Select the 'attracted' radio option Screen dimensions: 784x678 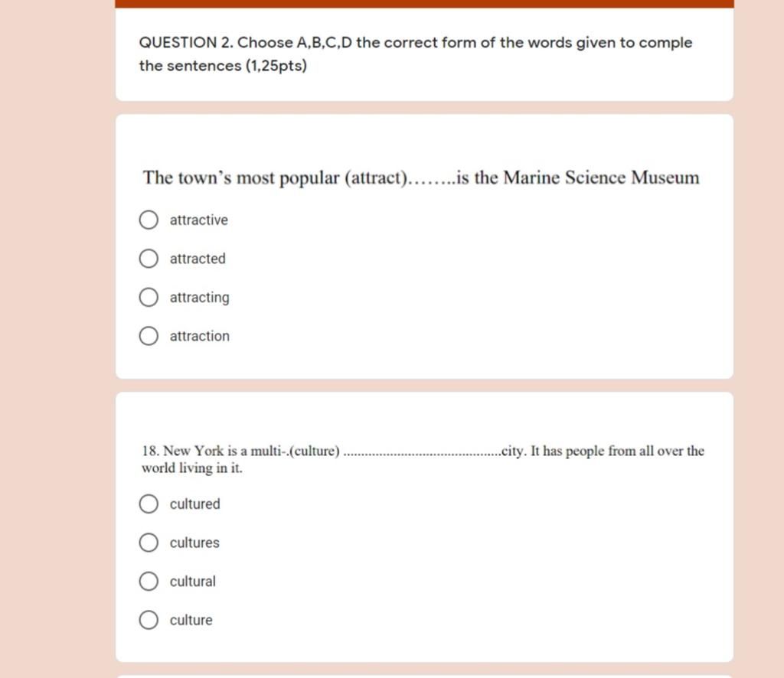coord(149,259)
